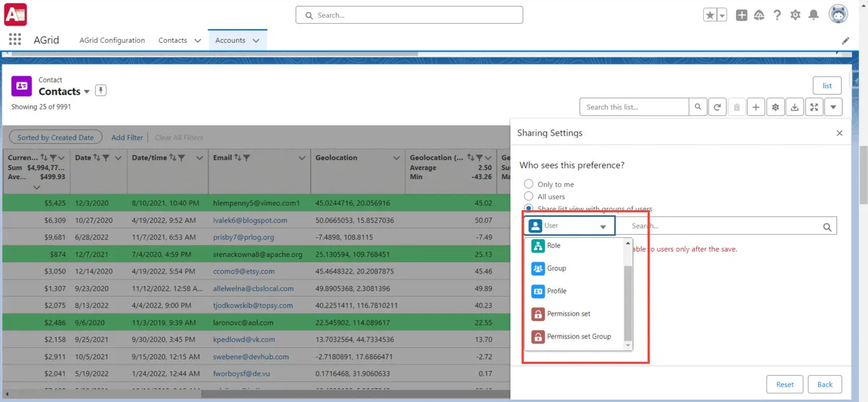Open the Contacts list view selector arrow
Image resolution: width=868 pixels, height=402 pixels.
click(x=86, y=91)
